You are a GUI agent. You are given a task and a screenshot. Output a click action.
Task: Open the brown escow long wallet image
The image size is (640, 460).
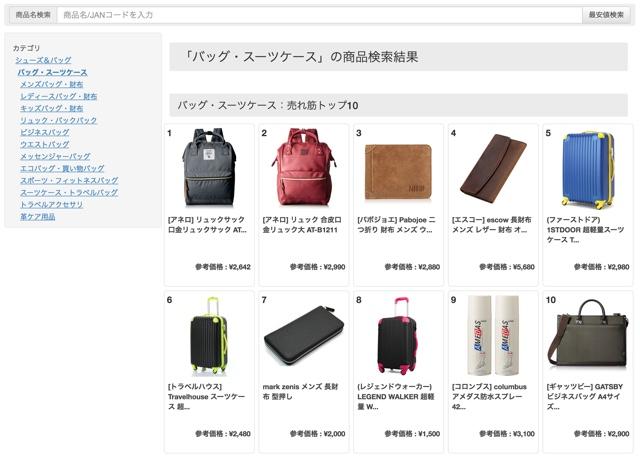493,167
